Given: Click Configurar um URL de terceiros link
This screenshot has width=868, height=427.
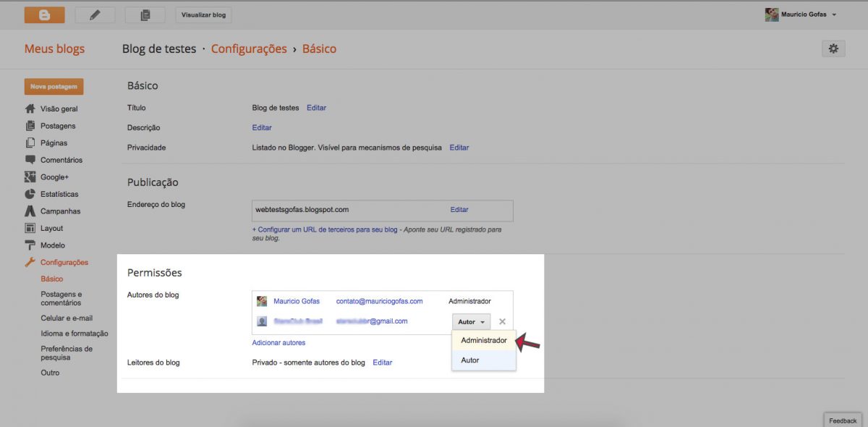Looking at the screenshot, I should (325, 229).
